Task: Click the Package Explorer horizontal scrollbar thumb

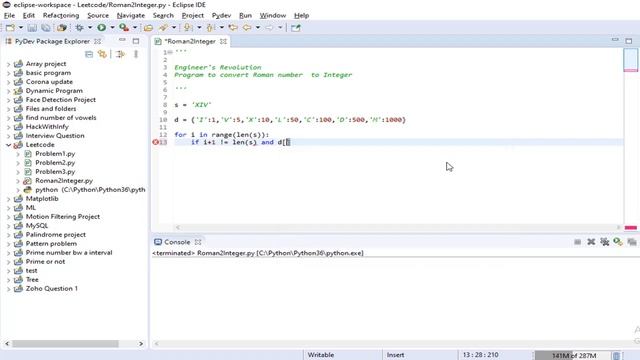Action: point(65,344)
